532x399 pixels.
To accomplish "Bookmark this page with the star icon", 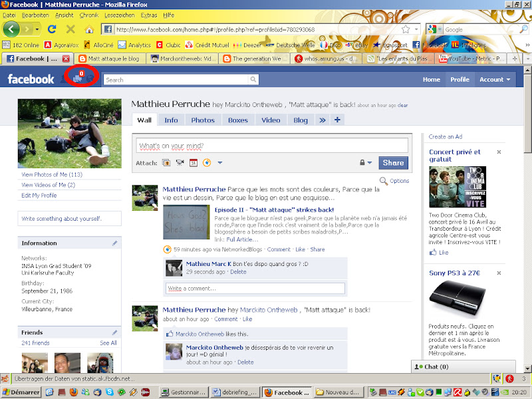I will [406, 29].
